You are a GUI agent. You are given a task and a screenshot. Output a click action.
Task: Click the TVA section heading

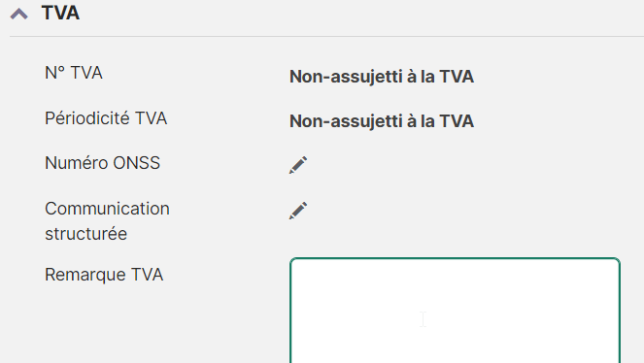pos(60,14)
